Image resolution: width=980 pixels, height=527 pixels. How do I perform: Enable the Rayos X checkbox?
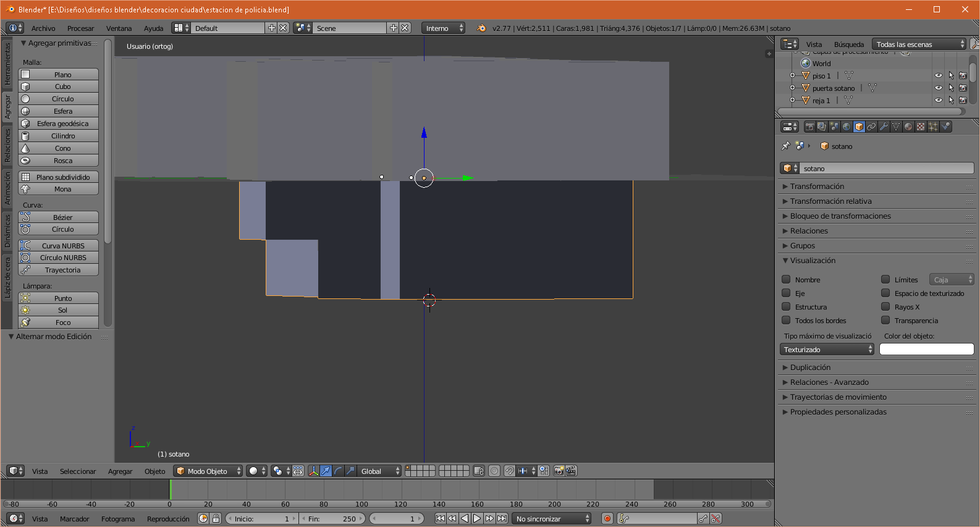885,306
